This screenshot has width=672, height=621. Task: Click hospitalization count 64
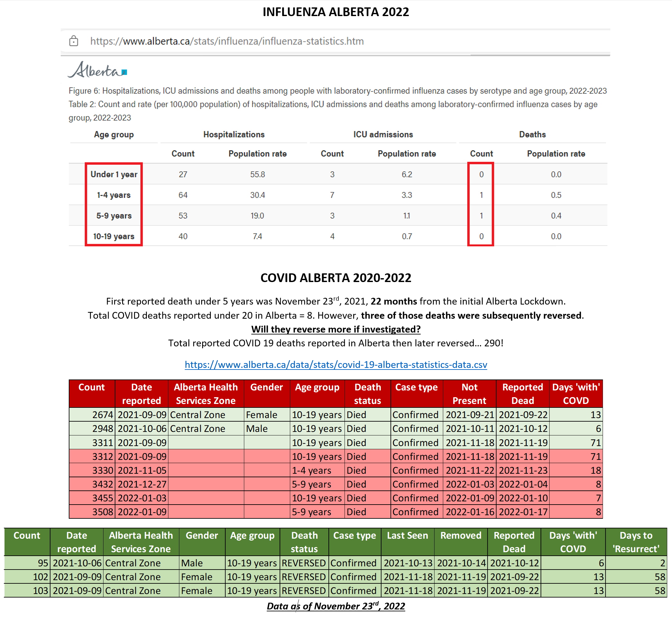click(183, 195)
